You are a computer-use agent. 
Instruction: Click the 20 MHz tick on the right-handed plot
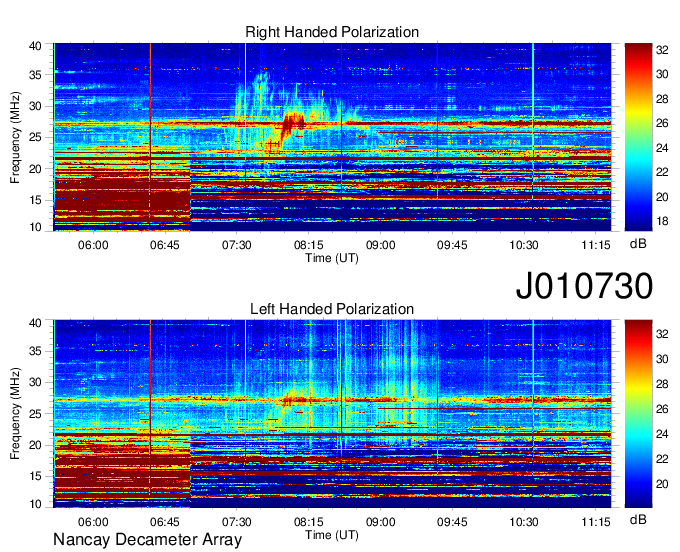point(36,169)
